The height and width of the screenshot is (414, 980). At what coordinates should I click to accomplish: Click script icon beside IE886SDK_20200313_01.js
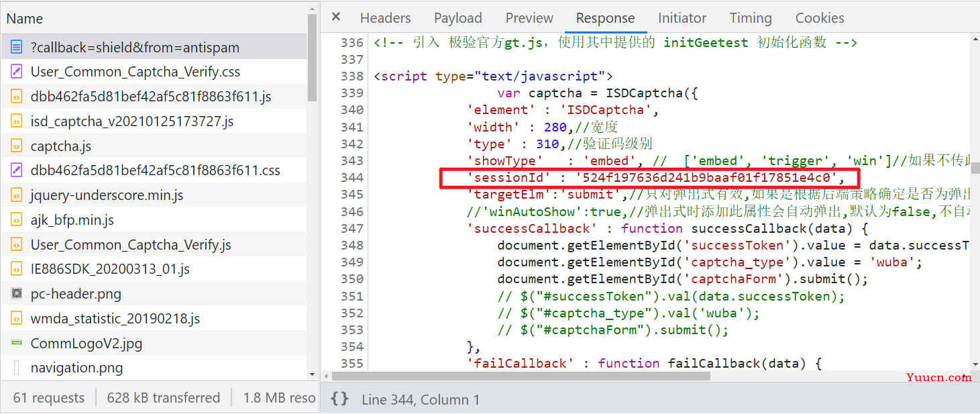(x=17, y=269)
